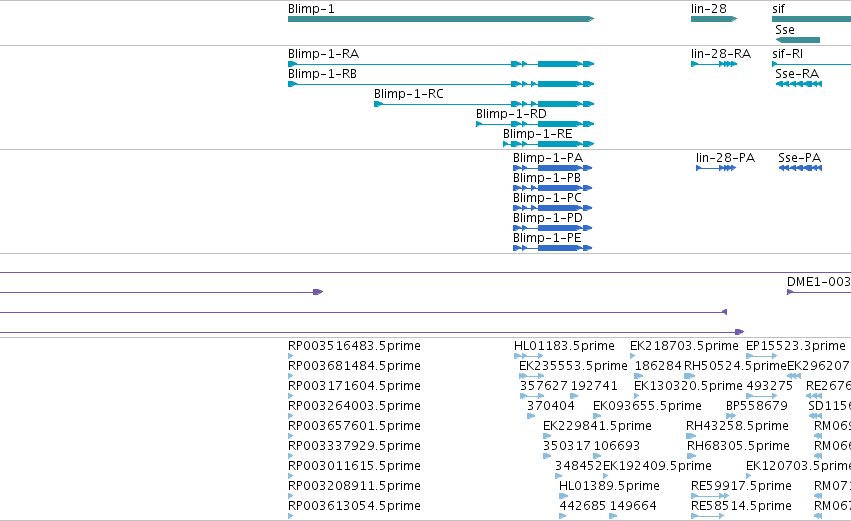
Task: Click EST RH43258.5prime
Action: (x=737, y=426)
